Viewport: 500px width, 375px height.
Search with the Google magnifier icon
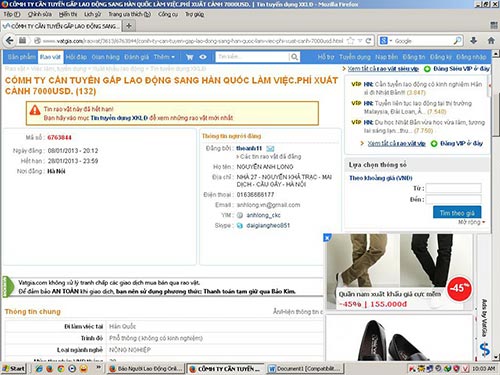[457, 41]
